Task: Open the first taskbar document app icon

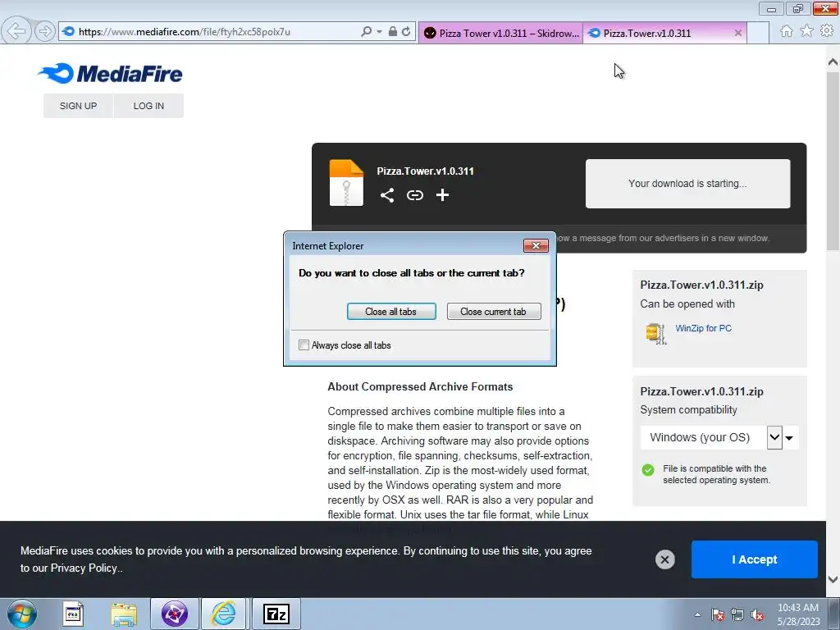Action: (72, 614)
